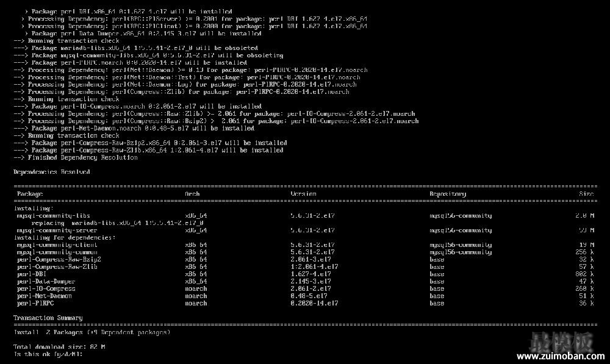This screenshot has height=364, width=610.
Task: Click the 'replacing mariadb-libs.x86_64' table line
Action: (x=118, y=223)
